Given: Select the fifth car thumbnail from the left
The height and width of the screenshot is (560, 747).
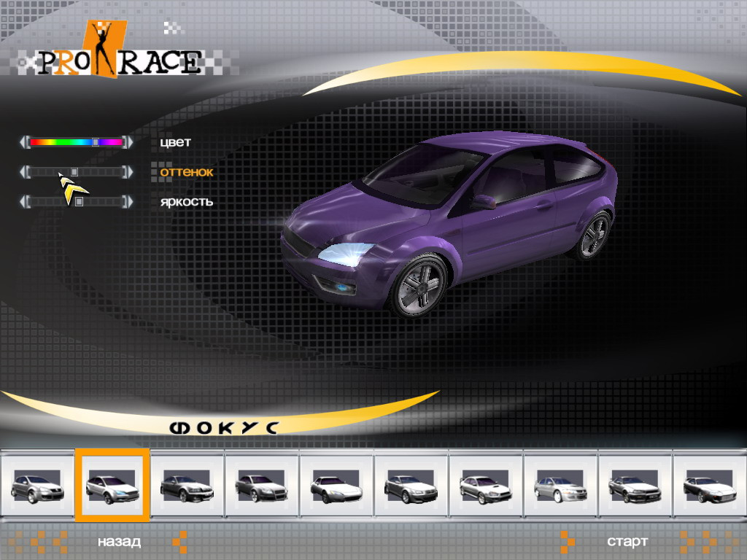Looking at the screenshot, I should pyautogui.click(x=336, y=485).
